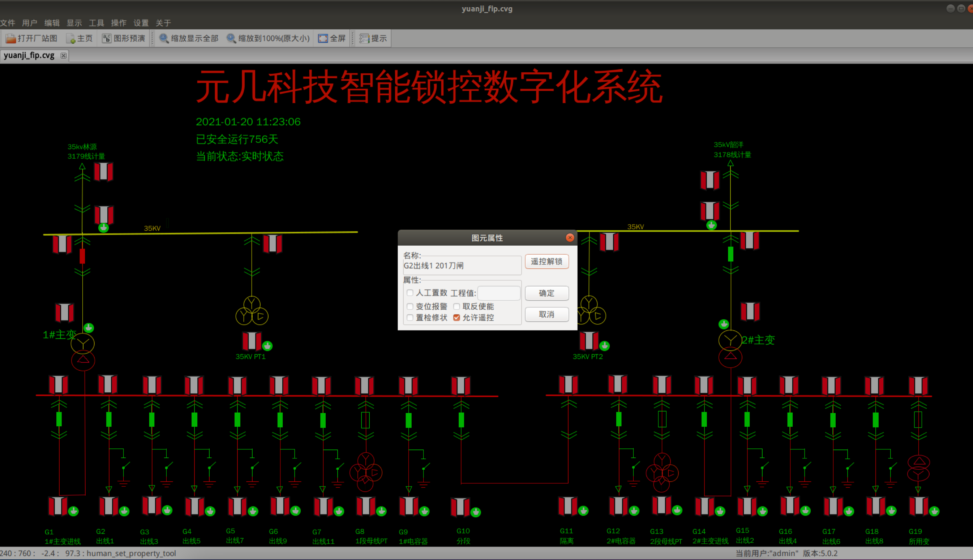Open the 操作 menu
The width and height of the screenshot is (973, 560).
pyautogui.click(x=119, y=23)
